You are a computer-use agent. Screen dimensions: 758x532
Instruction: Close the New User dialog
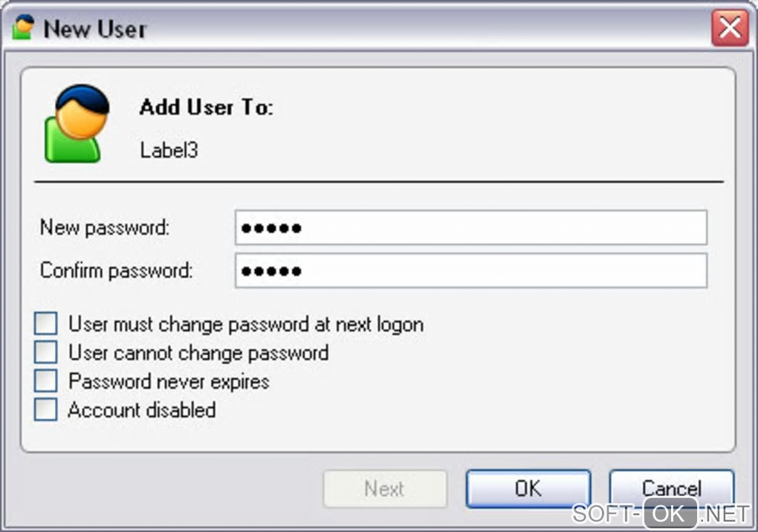(729, 29)
